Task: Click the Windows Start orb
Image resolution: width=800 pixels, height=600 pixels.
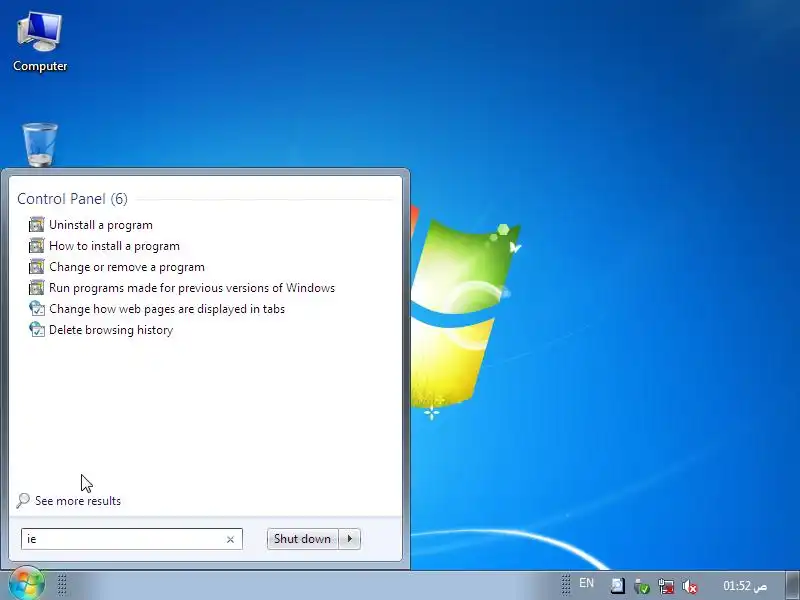Action: pos(27,584)
